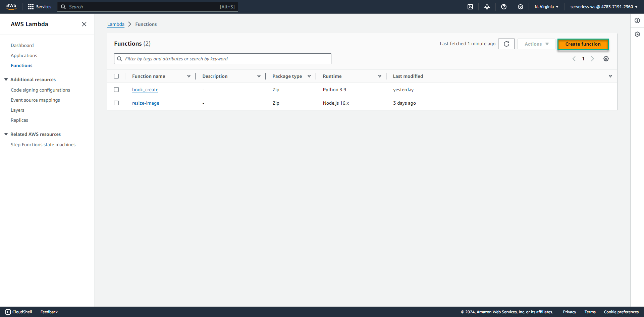This screenshot has width=644, height=317.
Task: Select Functions in sidebar
Action: point(21,65)
